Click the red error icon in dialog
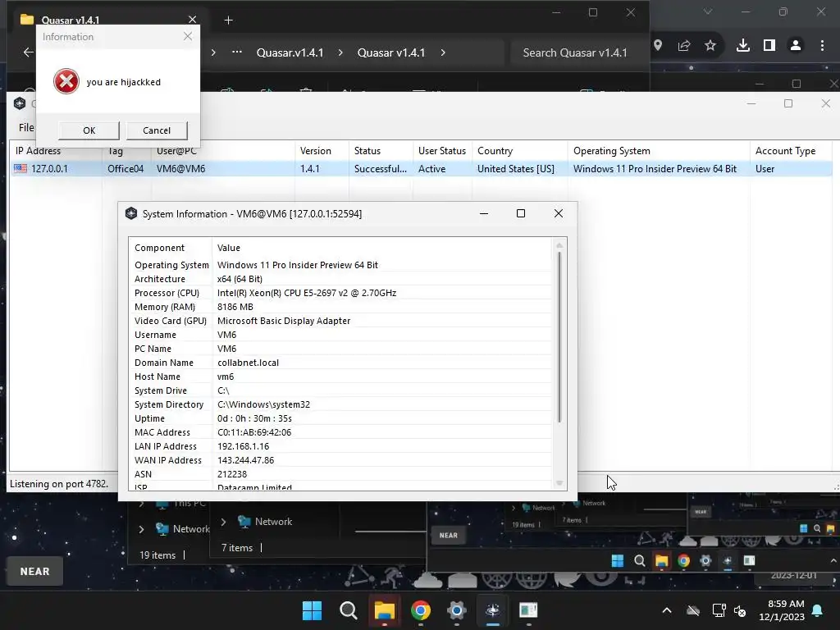Screen dimensions: 840x630 pos(66,81)
